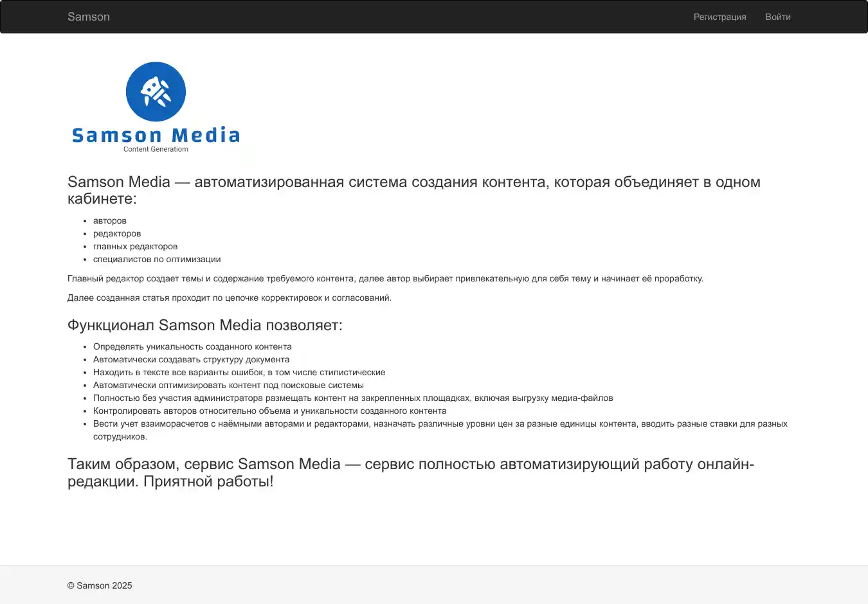Open the Войти login link
The width and height of the screenshot is (868, 604).
[777, 17]
